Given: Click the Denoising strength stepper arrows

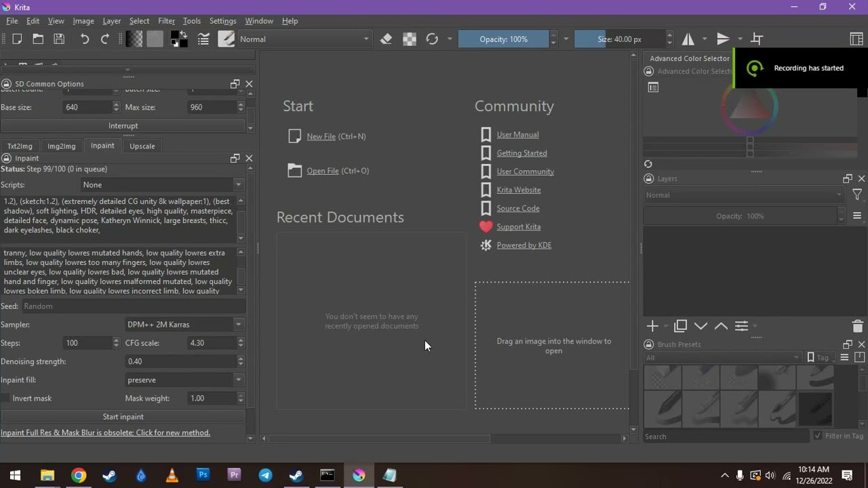Looking at the screenshot, I should pyautogui.click(x=241, y=361).
